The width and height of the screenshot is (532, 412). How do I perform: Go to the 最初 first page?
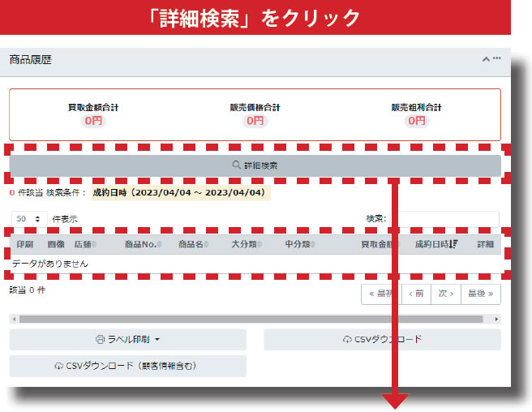381,294
